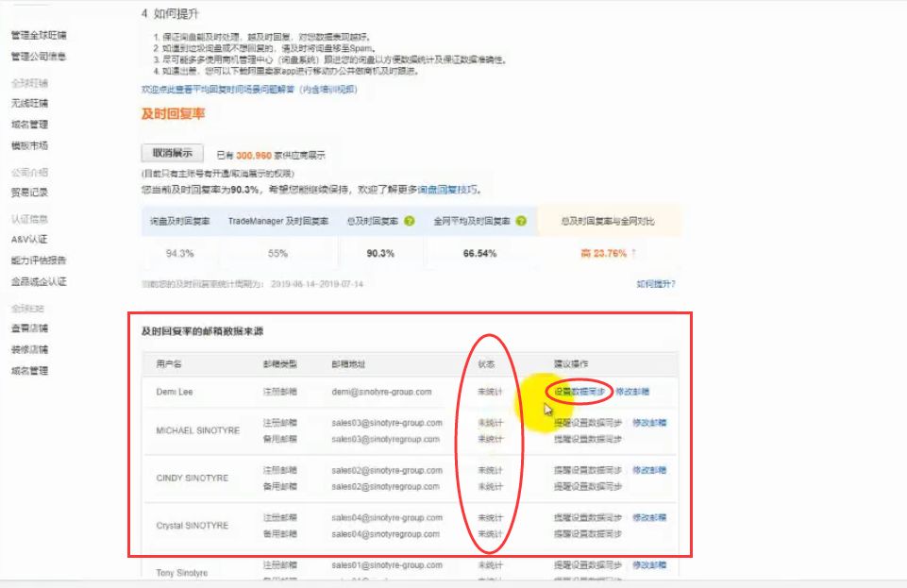Screen dimensions: 907x588
Task: Click the 状态 column header
Action: [x=486, y=363]
